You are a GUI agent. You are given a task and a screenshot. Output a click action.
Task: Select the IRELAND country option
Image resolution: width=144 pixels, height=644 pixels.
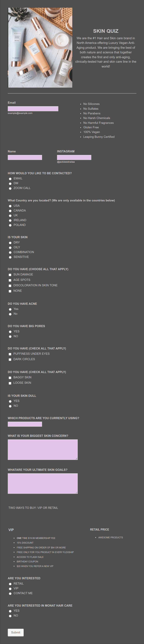[x=10, y=221]
